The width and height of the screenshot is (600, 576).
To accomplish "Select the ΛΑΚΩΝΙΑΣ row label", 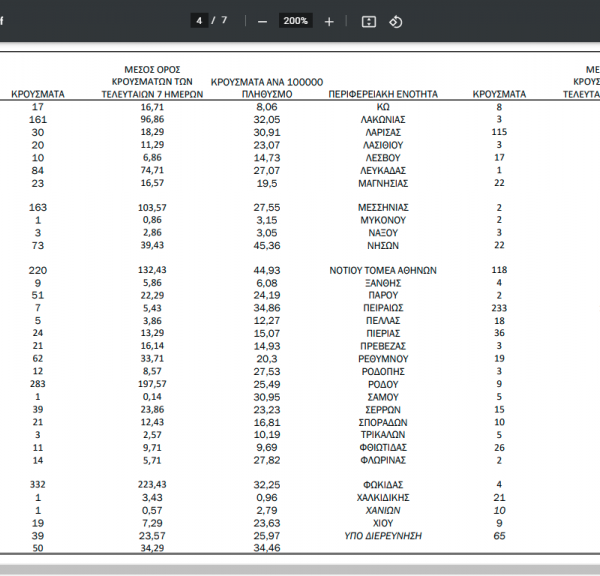I will click(383, 120).
